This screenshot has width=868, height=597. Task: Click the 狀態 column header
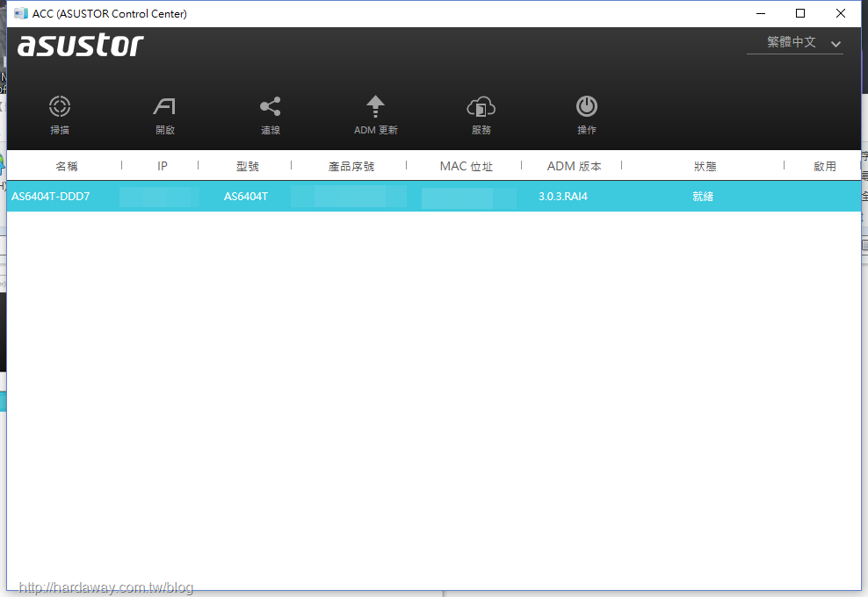[x=705, y=166]
